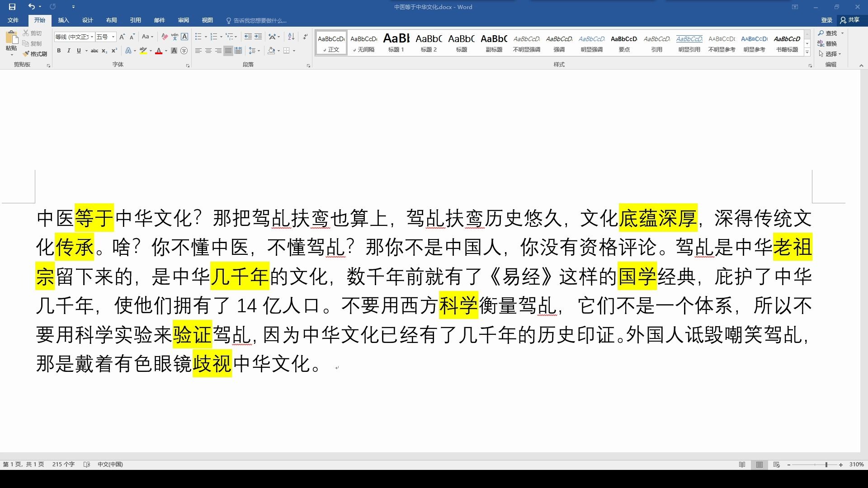This screenshot has height=488, width=868.
Task: Decrease the paragraph indent
Action: pos(248,37)
